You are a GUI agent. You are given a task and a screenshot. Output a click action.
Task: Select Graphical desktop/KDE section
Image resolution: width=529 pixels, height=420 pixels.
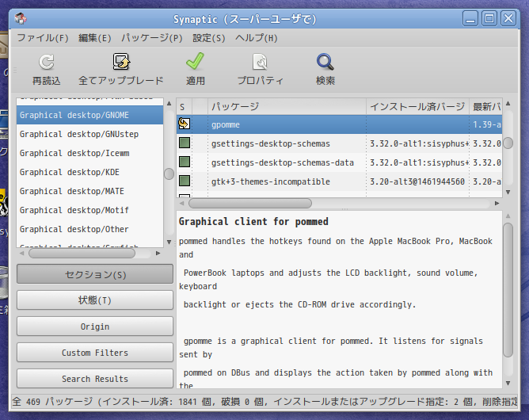tap(89, 172)
